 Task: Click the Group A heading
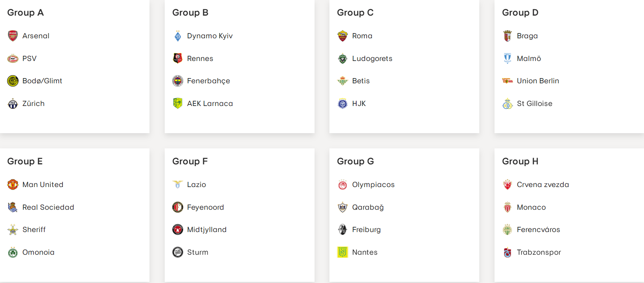click(x=26, y=13)
